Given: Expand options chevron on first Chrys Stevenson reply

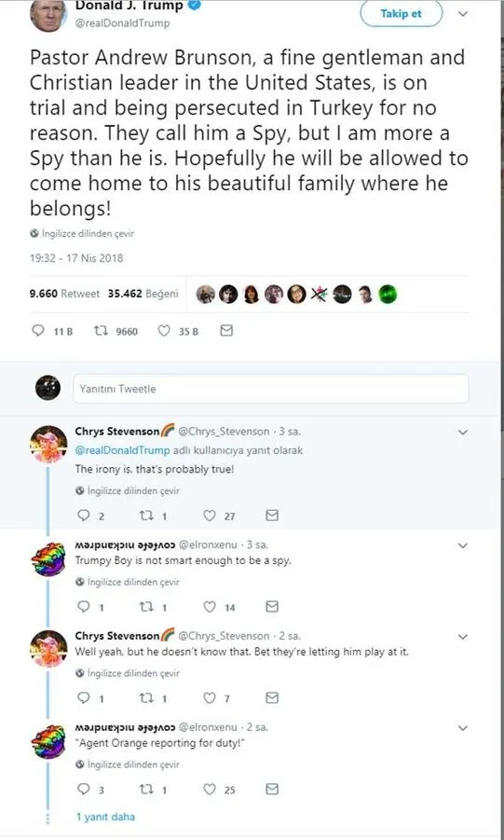Looking at the screenshot, I should pyautogui.click(x=463, y=432).
